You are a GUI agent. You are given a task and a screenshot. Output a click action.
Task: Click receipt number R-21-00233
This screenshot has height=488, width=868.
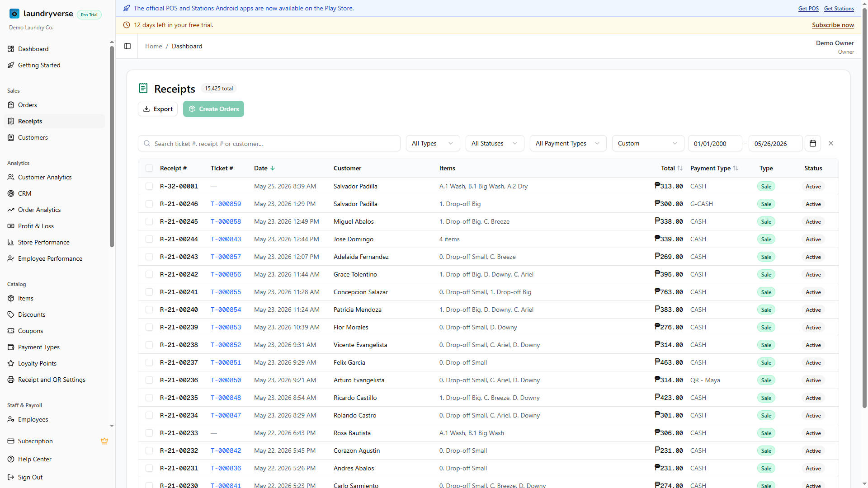pos(179,433)
